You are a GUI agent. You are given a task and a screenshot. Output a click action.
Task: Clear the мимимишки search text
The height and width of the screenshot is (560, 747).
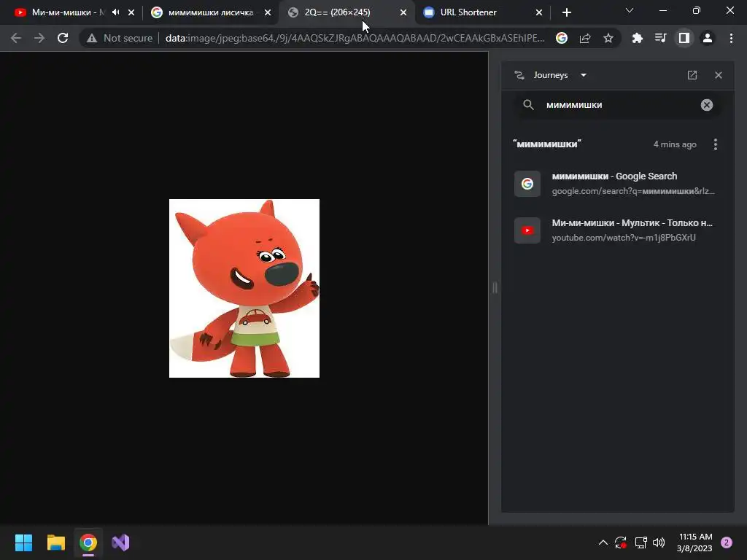tap(706, 105)
